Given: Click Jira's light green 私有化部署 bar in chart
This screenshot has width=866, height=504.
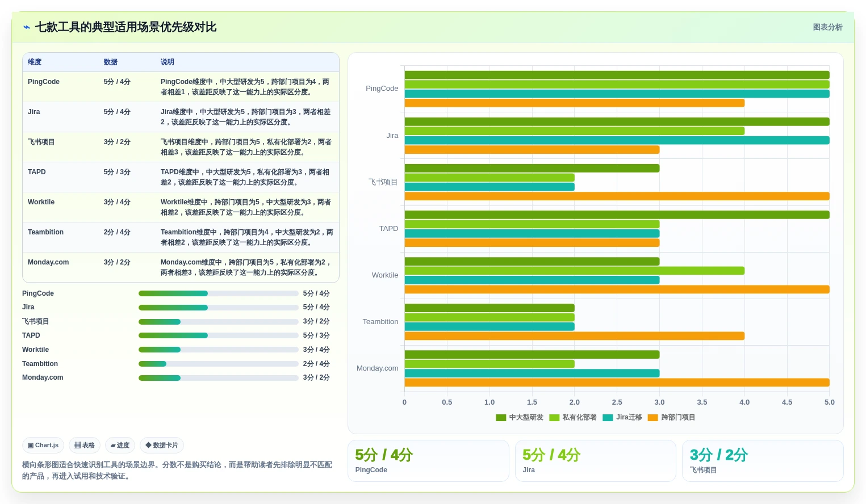Looking at the screenshot, I should click(x=574, y=131).
